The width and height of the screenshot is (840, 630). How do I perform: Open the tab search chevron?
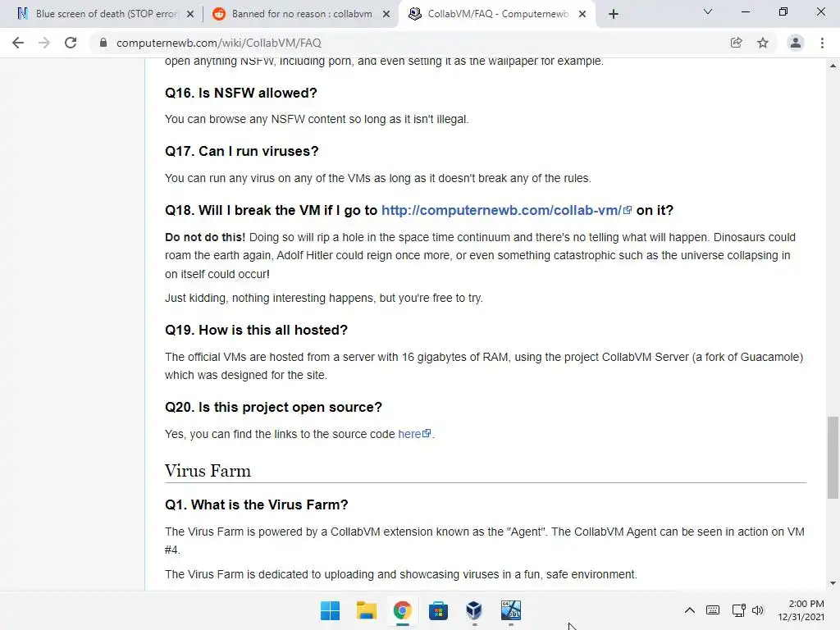click(708, 11)
